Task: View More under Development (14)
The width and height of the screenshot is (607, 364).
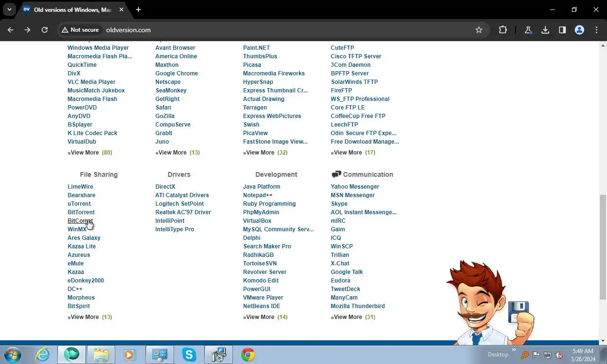Action: click(x=265, y=317)
